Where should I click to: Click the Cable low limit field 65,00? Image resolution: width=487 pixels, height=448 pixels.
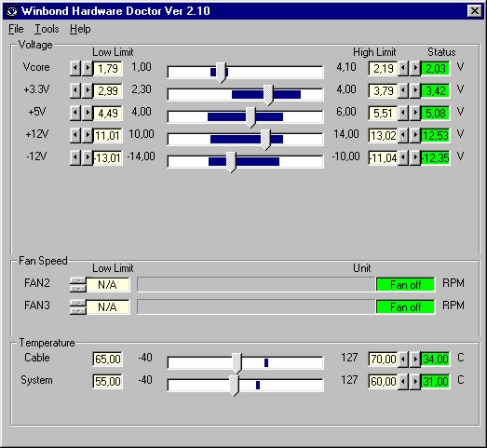pos(108,360)
